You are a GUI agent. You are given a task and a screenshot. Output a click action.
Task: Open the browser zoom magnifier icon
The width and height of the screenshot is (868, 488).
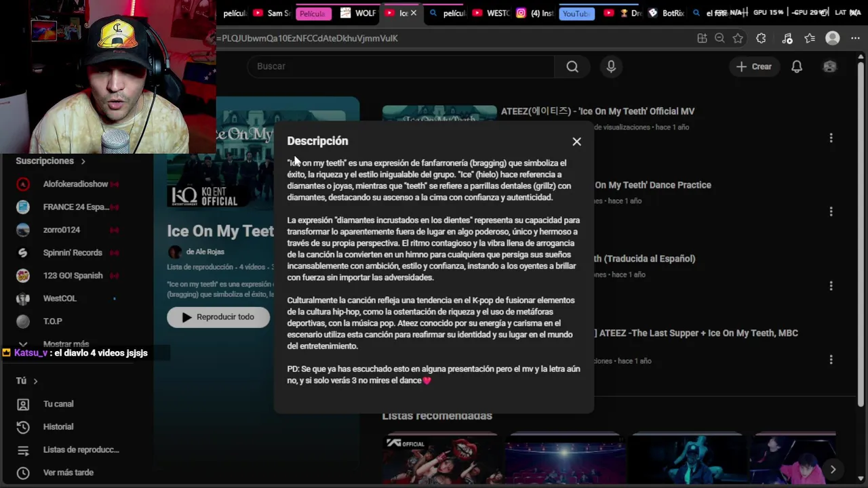click(719, 39)
